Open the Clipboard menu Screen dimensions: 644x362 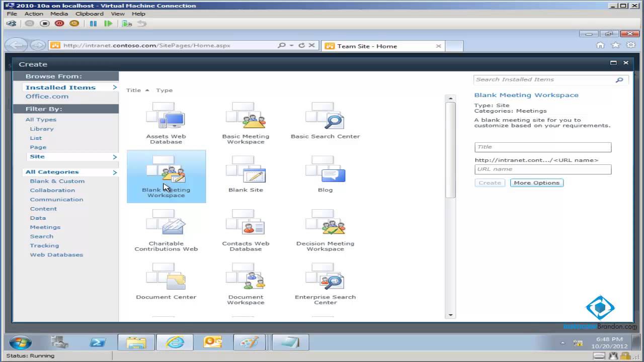(x=90, y=14)
